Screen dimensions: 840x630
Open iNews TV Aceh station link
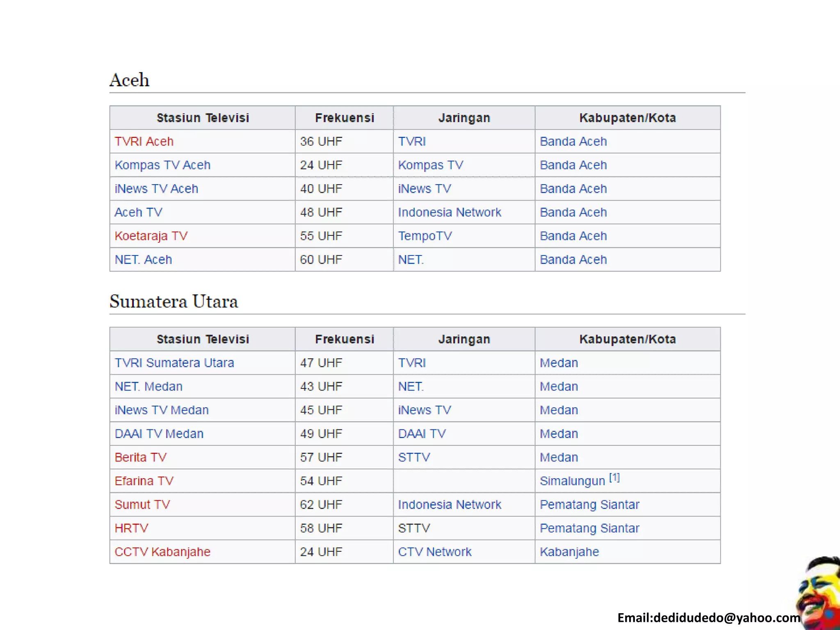pyautogui.click(x=156, y=189)
